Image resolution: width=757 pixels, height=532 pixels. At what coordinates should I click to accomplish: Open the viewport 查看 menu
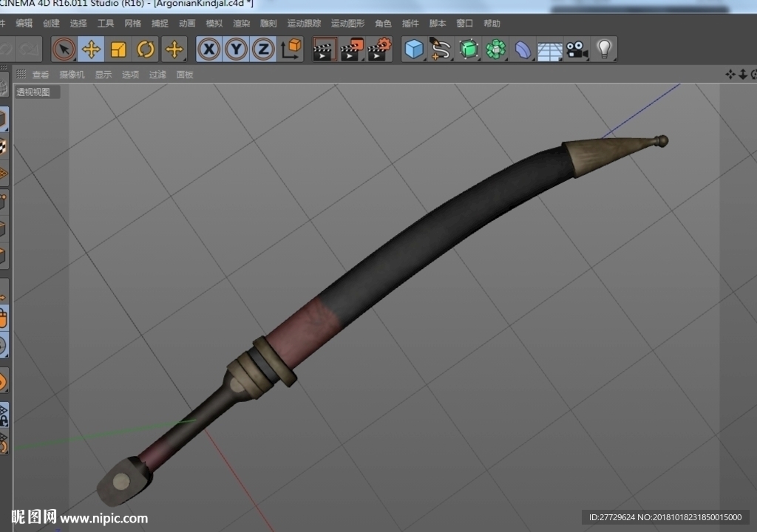pyautogui.click(x=41, y=75)
